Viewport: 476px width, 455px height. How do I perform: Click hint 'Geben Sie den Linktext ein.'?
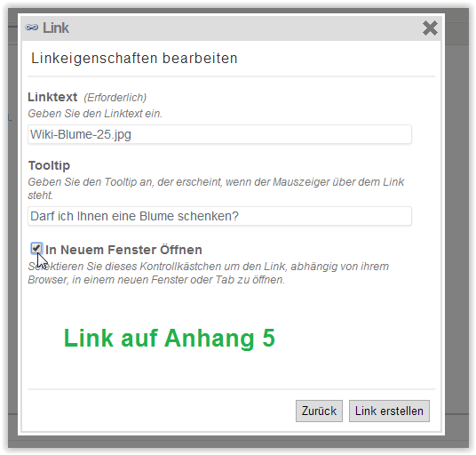[x=95, y=114]
